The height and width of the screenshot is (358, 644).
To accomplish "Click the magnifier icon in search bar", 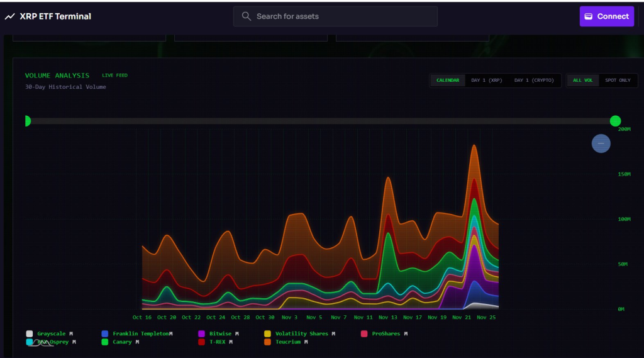I will point(247,16).
